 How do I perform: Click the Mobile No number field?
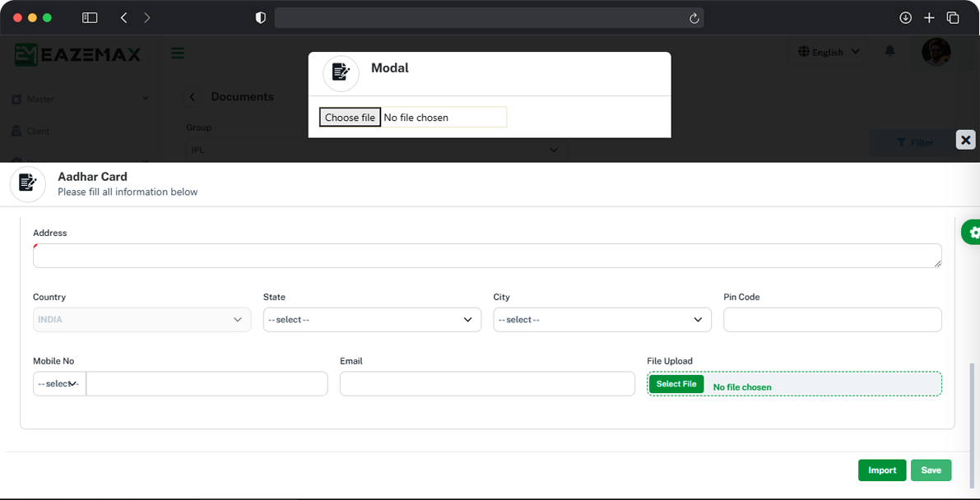coord(207,384)
